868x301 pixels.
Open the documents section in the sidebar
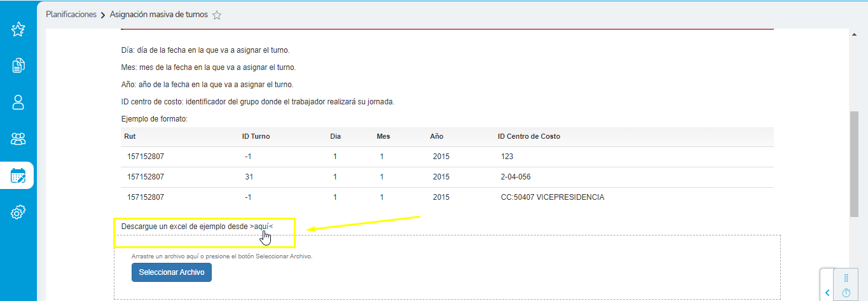tap(18, 66)
